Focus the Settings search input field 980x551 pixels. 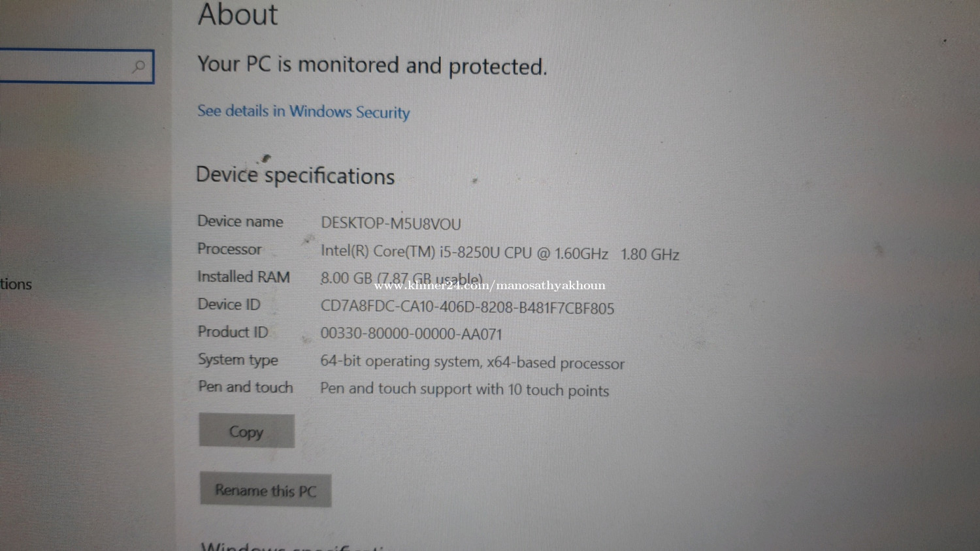(x=76, y=66)
